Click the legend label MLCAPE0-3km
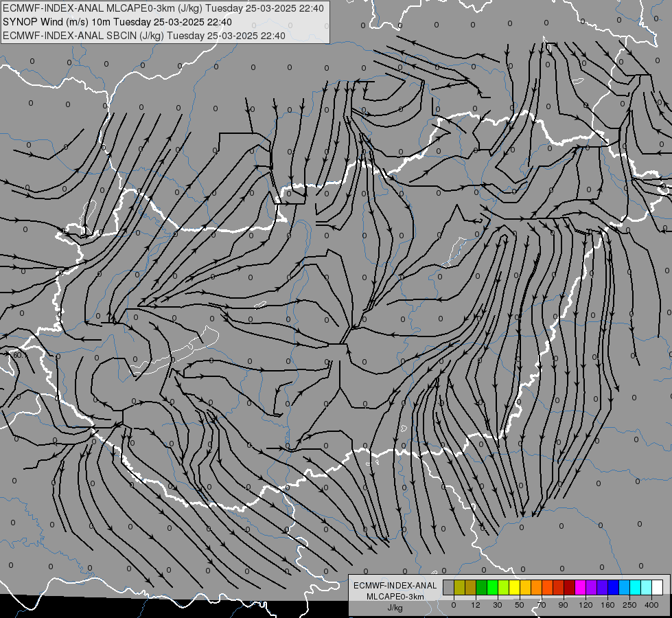Viewport: 672px width, 618px height. click(x=395, y=597)
